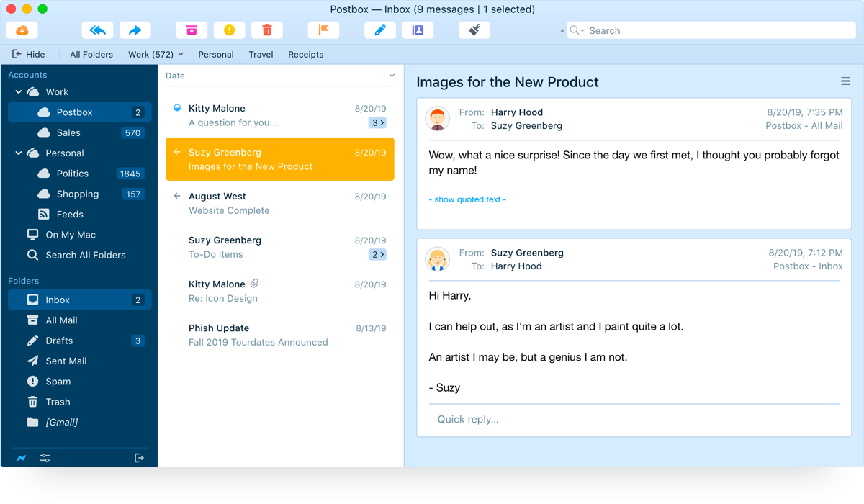864x504 pixels.
Task: Mark message as spam with the warning icon
Action: [x=229, y=30]
